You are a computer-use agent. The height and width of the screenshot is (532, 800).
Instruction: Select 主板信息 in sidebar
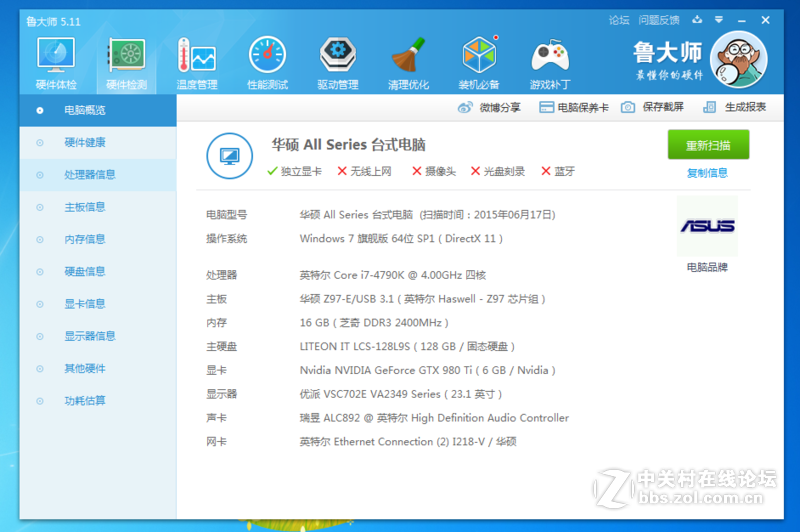98,207
